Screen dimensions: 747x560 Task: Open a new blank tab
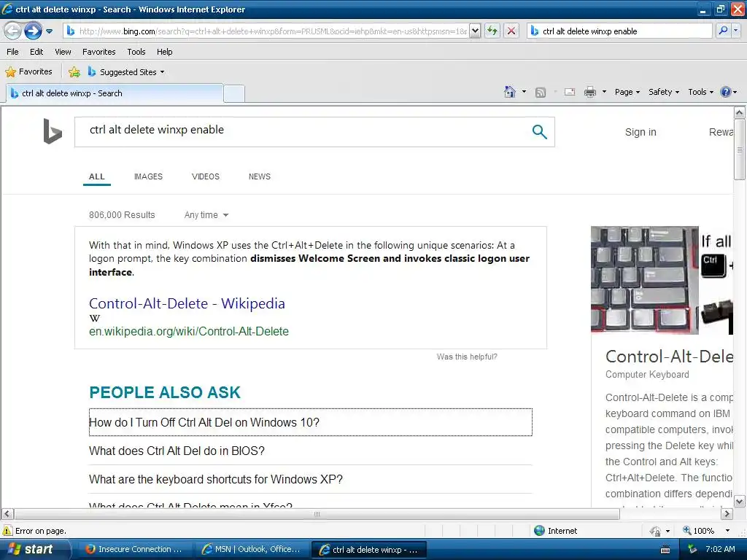pyautogui.click(x=234, y=94)
